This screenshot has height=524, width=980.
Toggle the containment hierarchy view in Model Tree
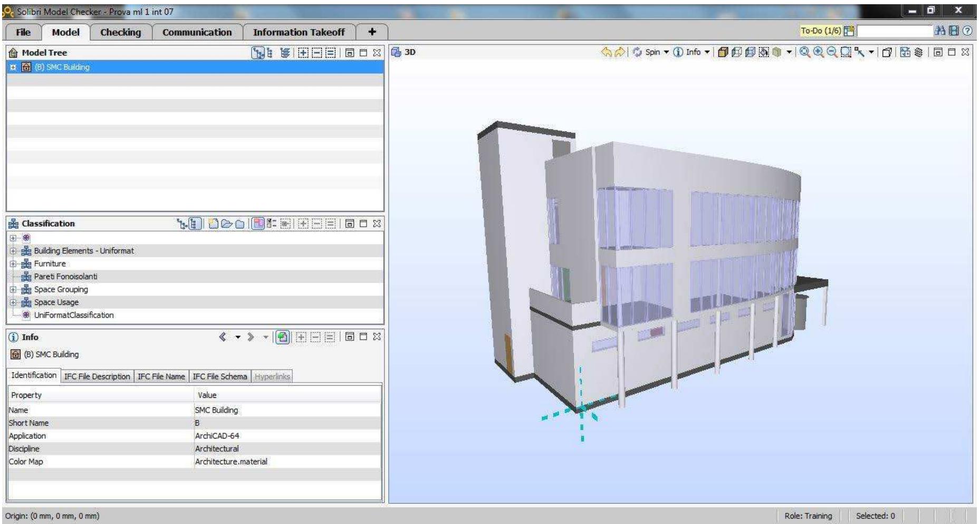point(257,53)
